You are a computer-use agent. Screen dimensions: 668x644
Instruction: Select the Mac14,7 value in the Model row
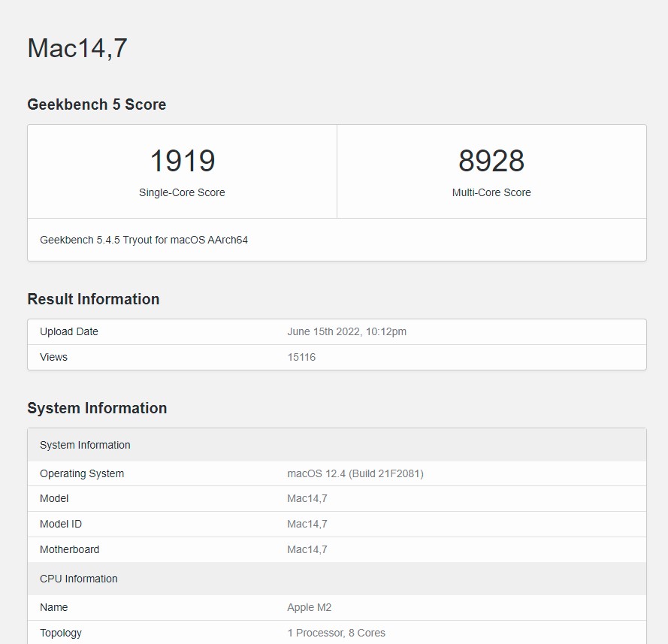[307, 498]
